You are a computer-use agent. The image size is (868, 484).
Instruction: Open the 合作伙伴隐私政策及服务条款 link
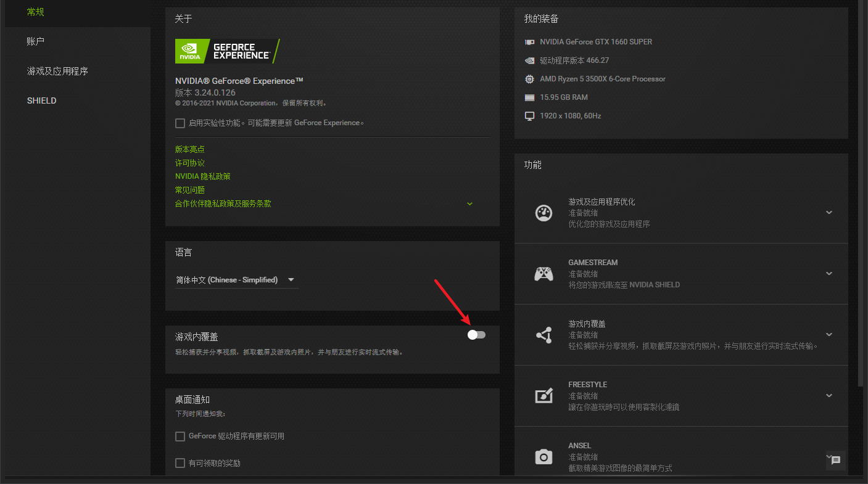pyautogui.click(x=223, y=203)
